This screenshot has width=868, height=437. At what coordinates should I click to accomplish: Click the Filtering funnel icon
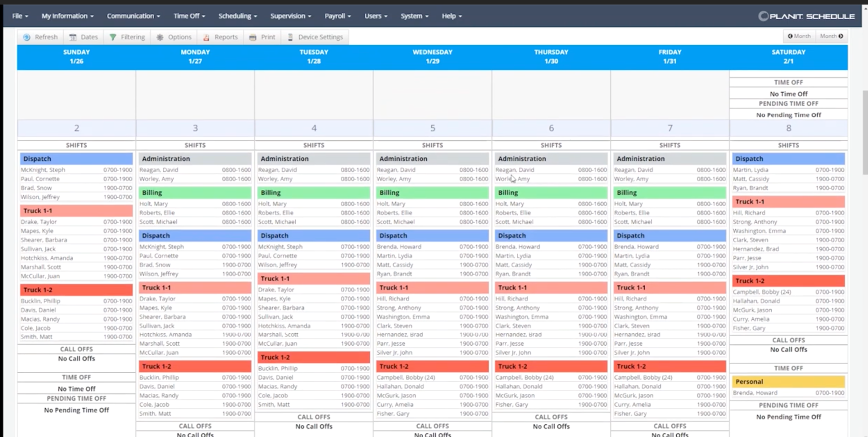[x=113, y=37]
